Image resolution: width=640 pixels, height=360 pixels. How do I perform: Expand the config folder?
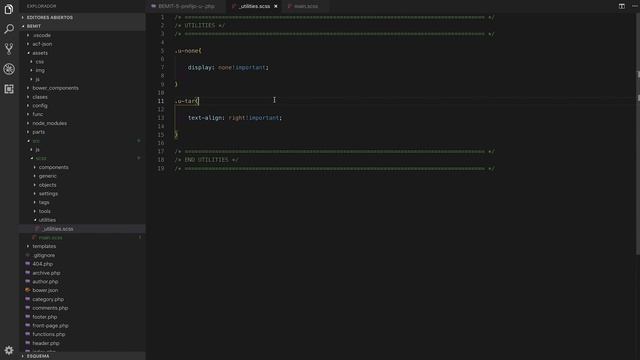tap(40, 106)
